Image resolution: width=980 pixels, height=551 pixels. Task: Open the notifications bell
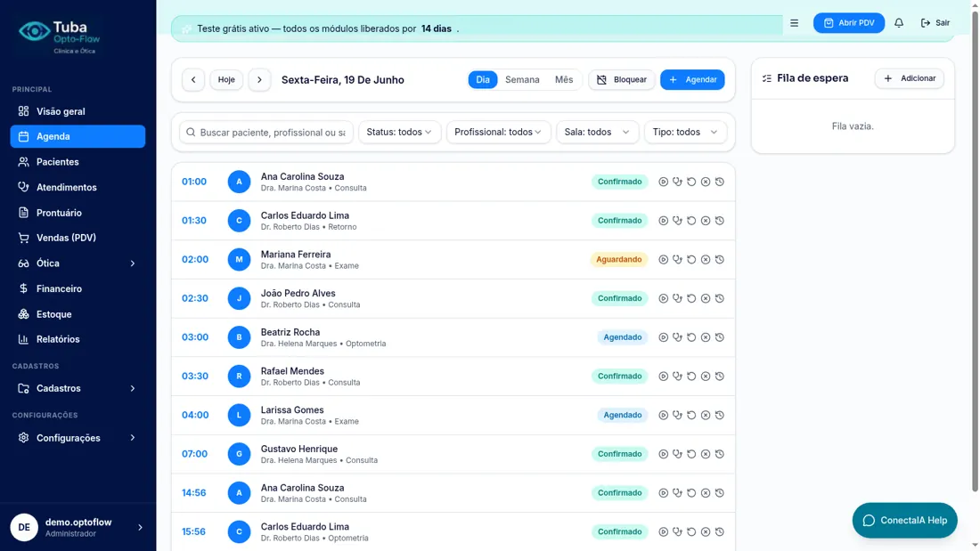pyautogui.click(x=899, y=23)
